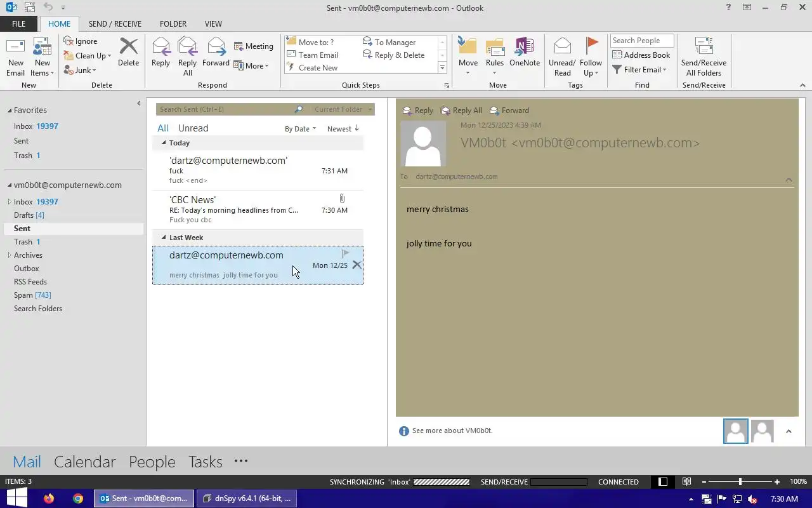Toggle the Newest sort order
This screenshot has height=508, width=812.
click(x=343, y=129)
